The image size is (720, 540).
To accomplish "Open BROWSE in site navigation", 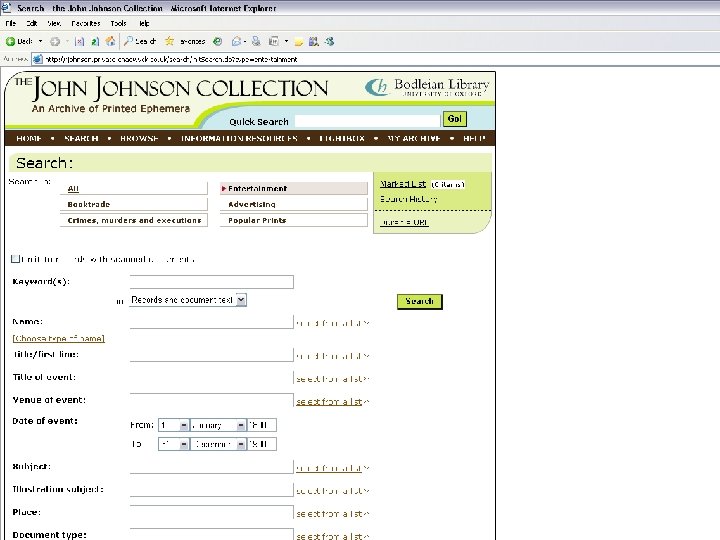I will click(139, 138).
